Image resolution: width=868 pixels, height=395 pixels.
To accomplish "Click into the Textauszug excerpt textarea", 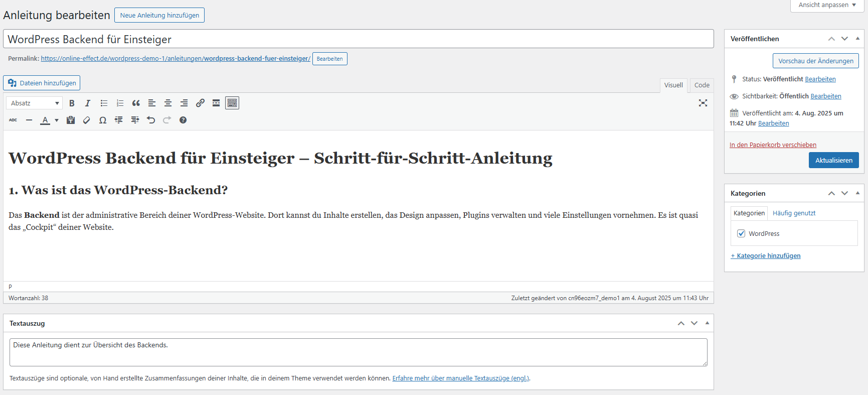I will 359,352.
